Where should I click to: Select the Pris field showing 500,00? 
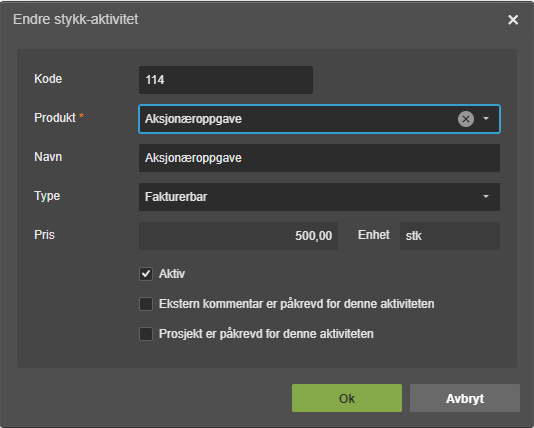point(238,236)
